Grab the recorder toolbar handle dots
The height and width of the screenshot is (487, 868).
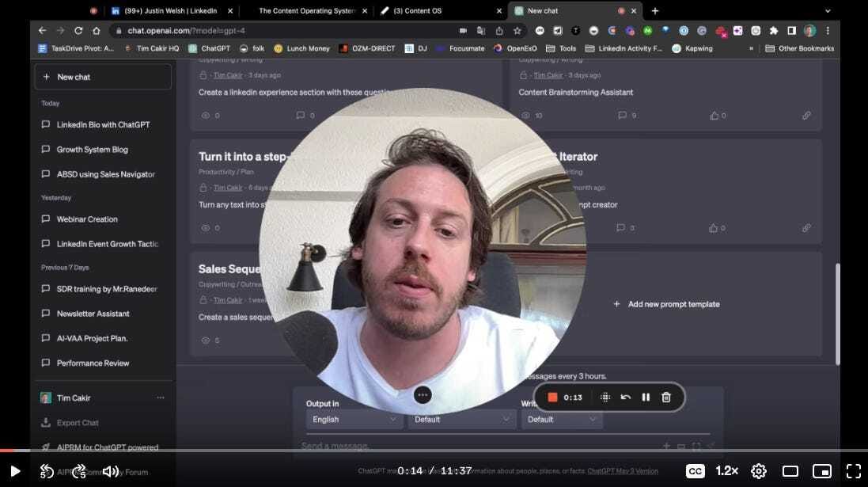tap(605, 398)
